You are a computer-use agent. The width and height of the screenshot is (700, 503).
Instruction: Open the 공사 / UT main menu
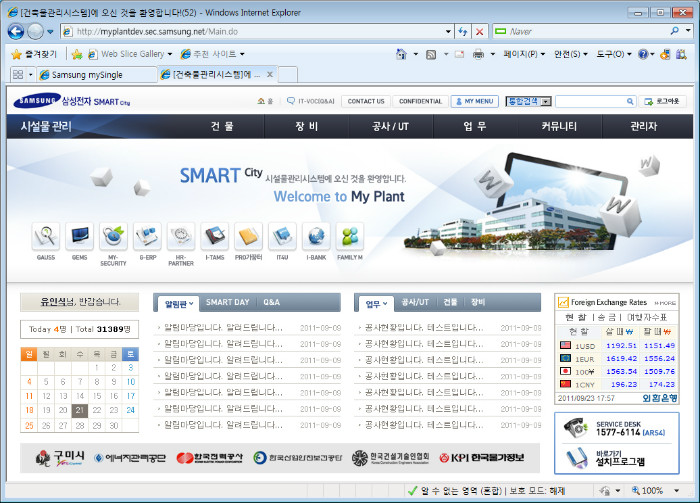click(x=391, y=126)
